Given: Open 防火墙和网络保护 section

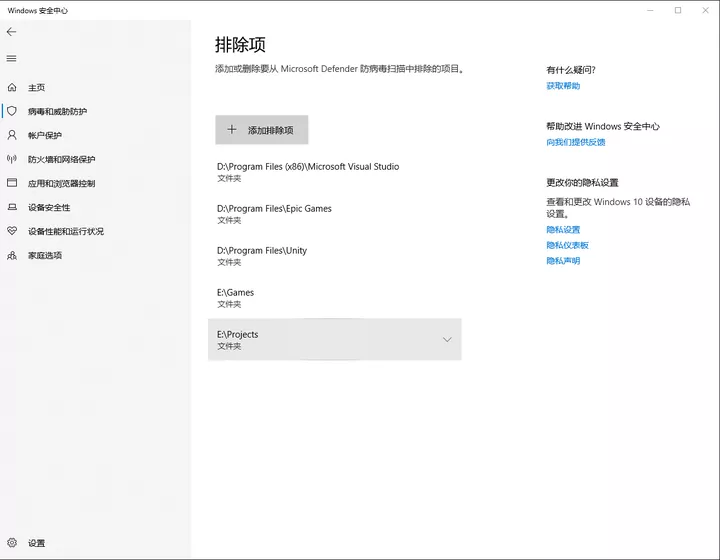Looking at the screenshot, I should point(62,159).
